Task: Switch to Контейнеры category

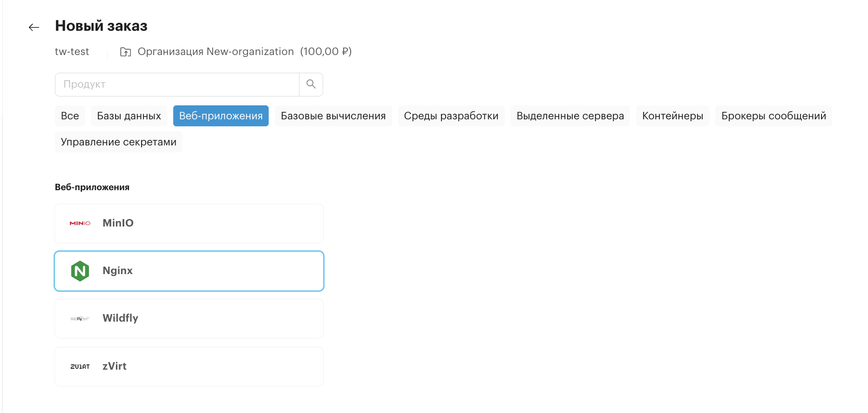Action: coord(673,116)
